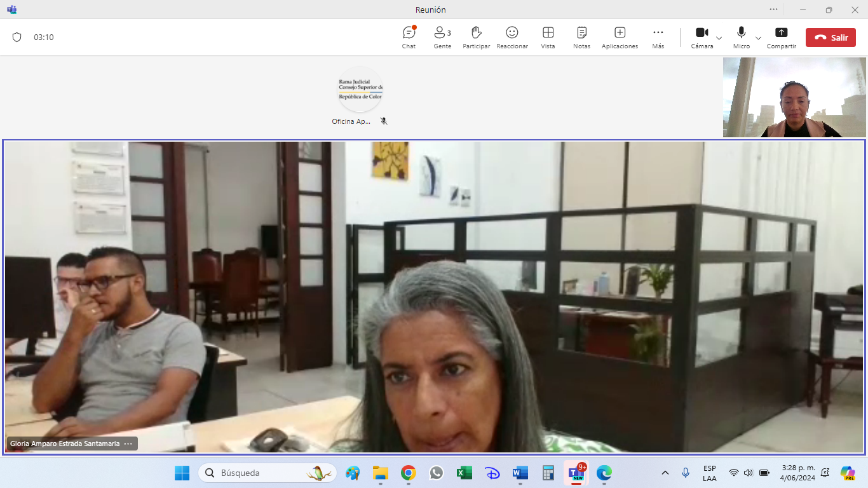Image resolution: width=868 pixels, height=488 pixels.
Task: Toggle the Cámara on or off
Action: [702, 37]
